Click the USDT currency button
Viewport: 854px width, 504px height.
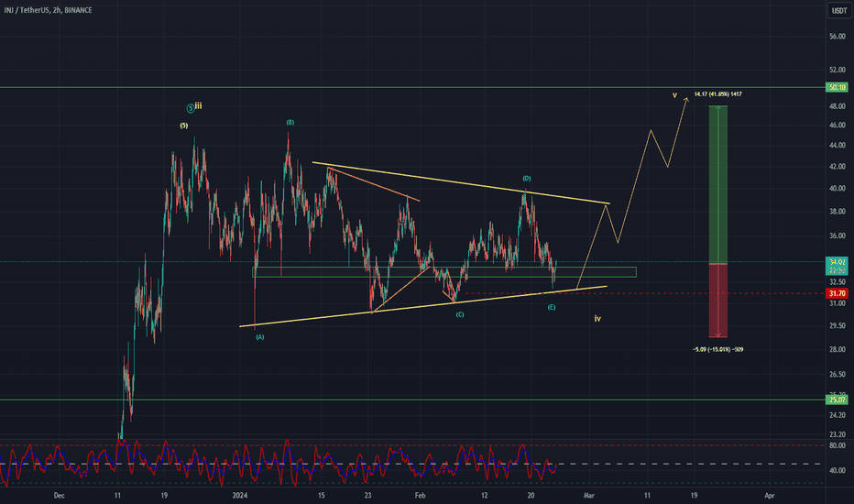[x=838, y=10]
